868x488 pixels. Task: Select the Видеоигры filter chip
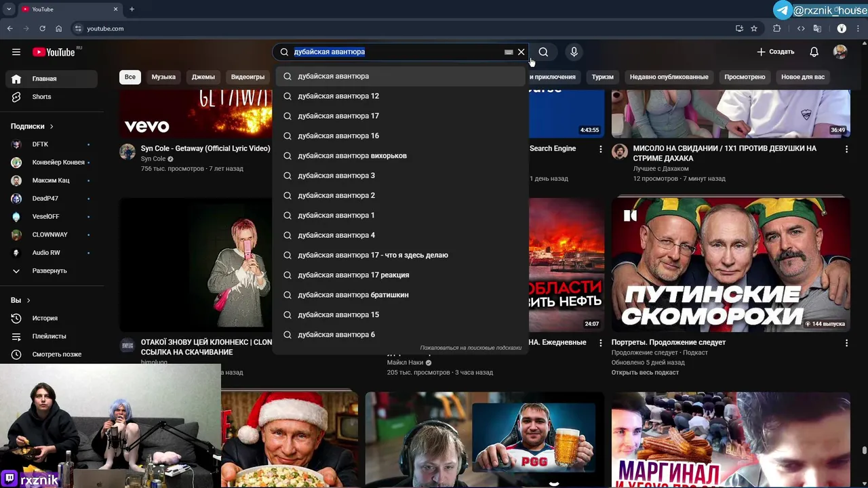[x=248, y=77]
